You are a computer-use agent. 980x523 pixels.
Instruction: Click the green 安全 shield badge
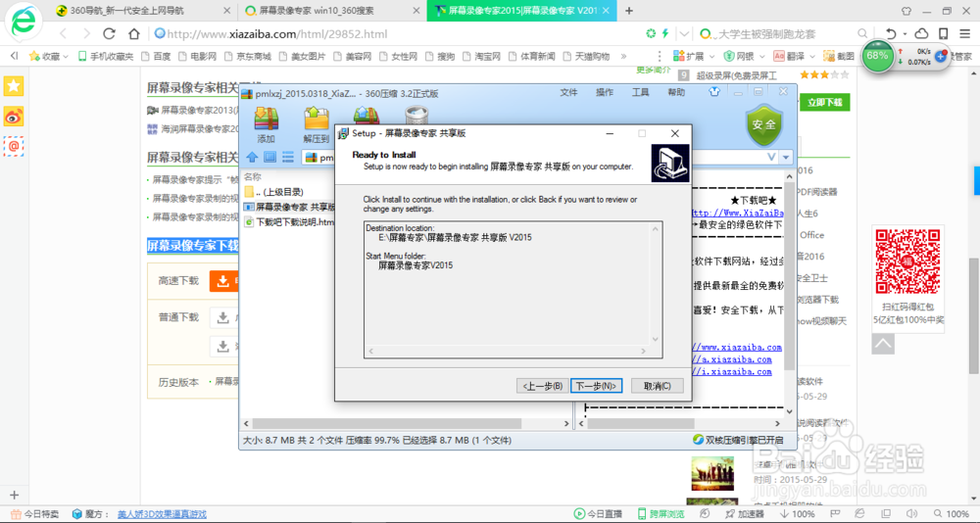click(x=763, y=125)
